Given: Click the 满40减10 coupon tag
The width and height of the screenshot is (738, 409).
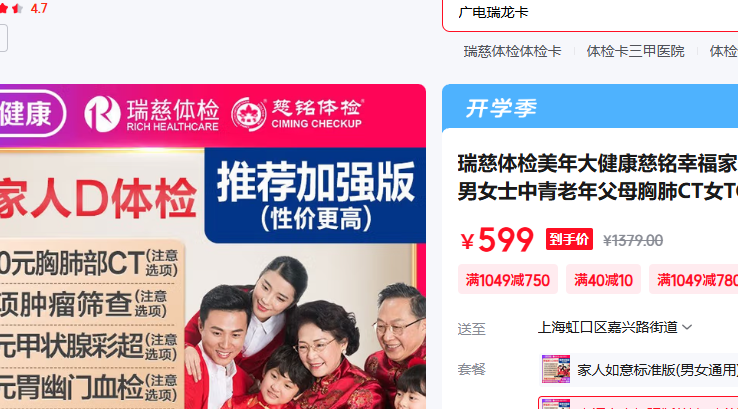Looking at the screenshot, I should coord(603,280).
